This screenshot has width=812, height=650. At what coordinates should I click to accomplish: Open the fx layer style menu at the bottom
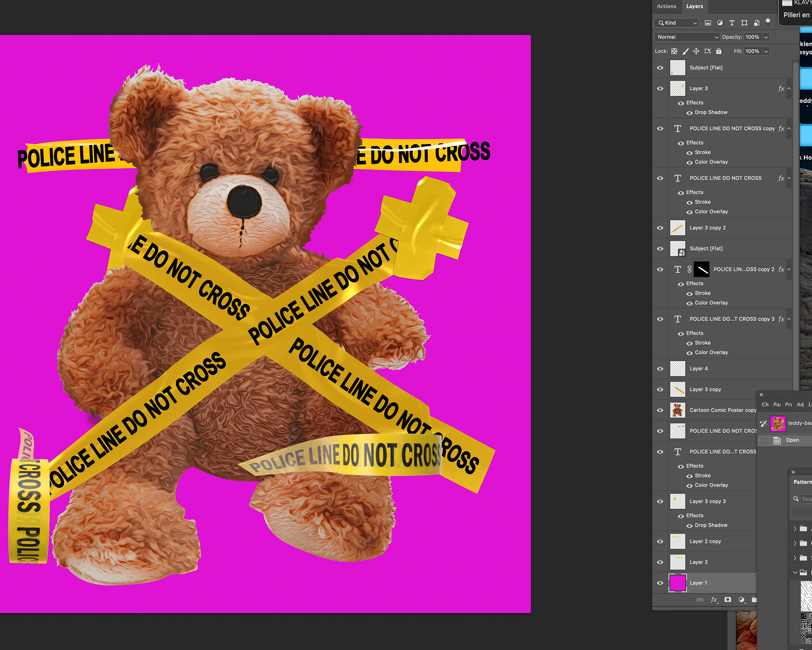pos(714,600)
